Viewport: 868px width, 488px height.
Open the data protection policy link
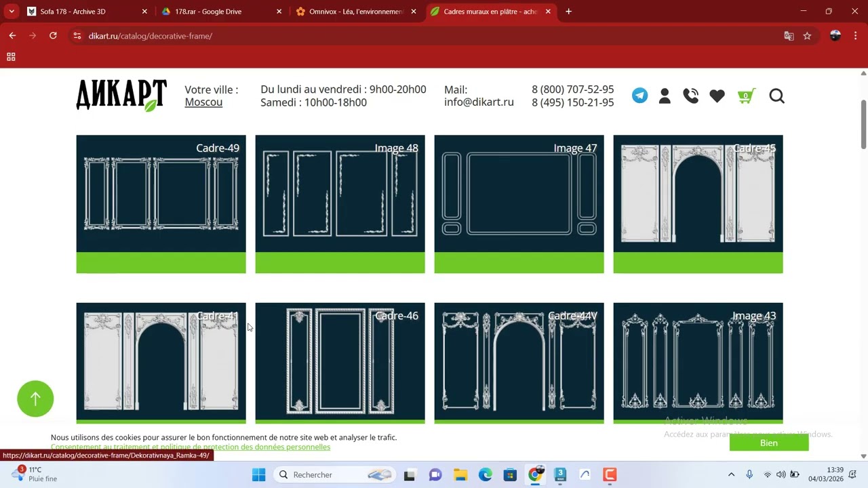(x=191, y=447)
